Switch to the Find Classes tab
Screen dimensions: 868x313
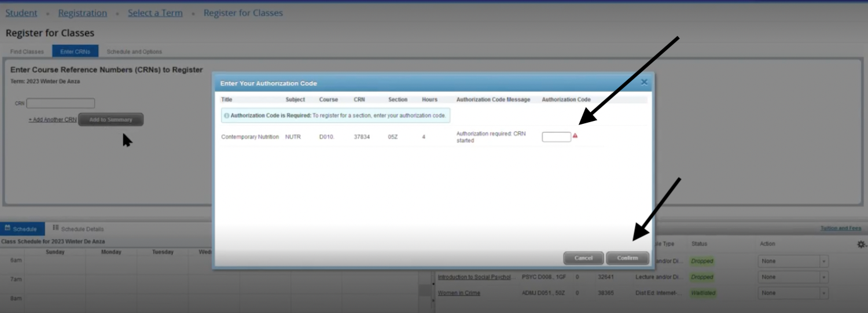click(27, 51)
